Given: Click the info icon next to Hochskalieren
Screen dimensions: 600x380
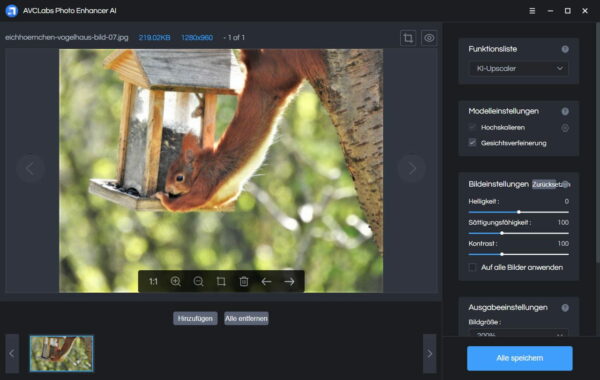Looking at the screenshot, I should [565, 128].
